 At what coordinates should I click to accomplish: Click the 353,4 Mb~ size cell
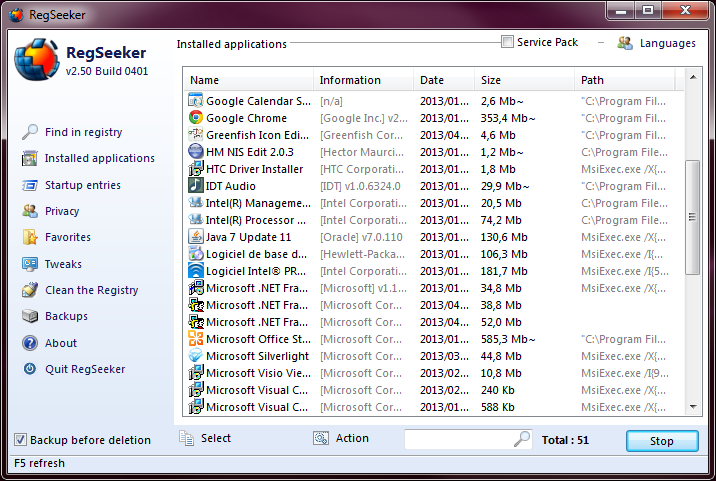click(x=508, y=118)
